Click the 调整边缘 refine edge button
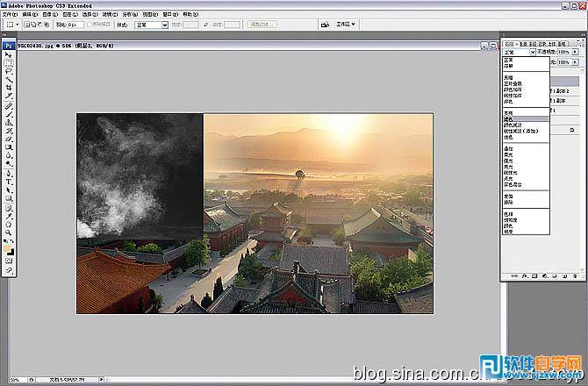Viewport: 588px width, 386px height. tap(262, 25)
